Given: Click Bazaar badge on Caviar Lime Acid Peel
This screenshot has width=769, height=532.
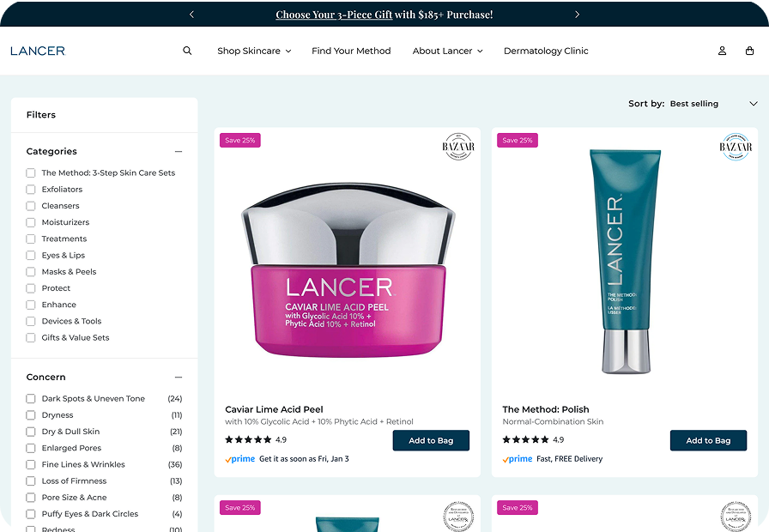Looking at the screenshot, I should (x=458, y=146).
